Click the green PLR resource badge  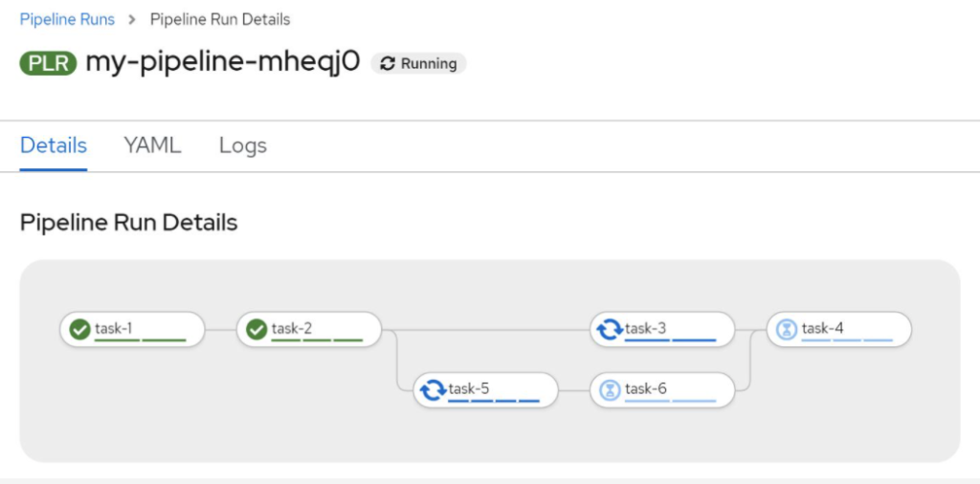[x=48, y=64]
